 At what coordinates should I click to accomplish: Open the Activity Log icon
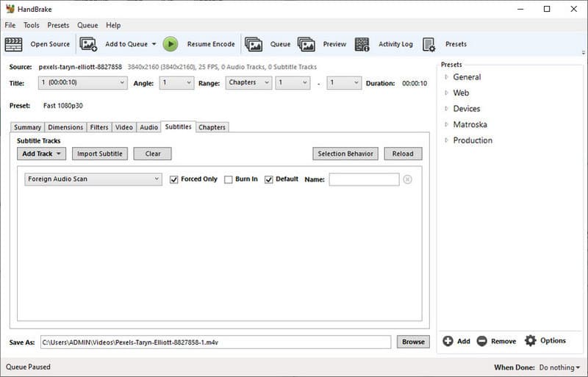pos(362,44)
